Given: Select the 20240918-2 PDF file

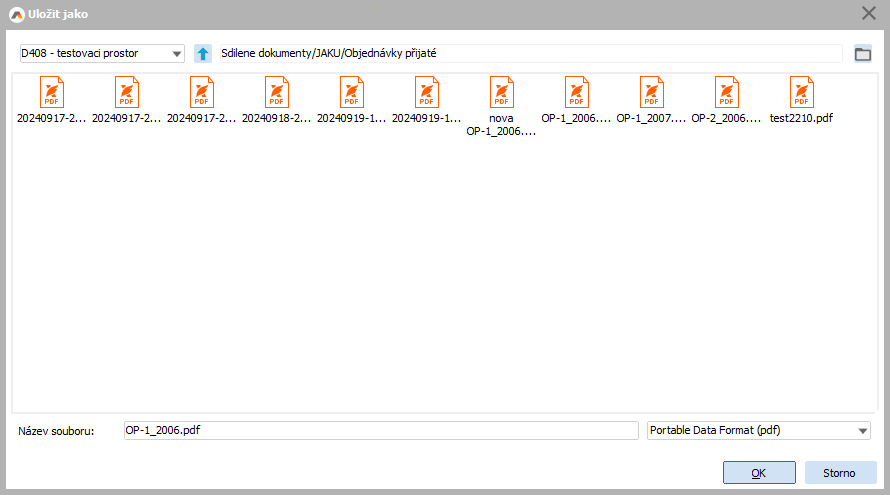Looking at the screenshot, I should point(276,93).
